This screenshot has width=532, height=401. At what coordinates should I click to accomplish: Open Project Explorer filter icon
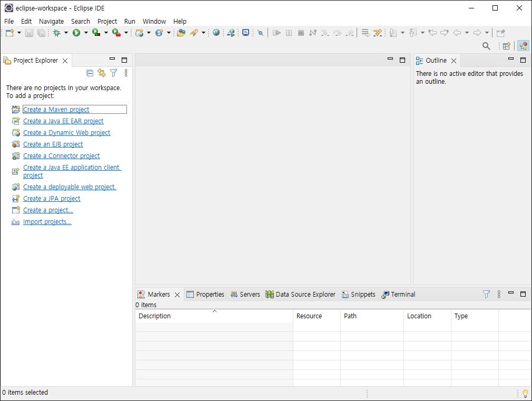(114, 73)
